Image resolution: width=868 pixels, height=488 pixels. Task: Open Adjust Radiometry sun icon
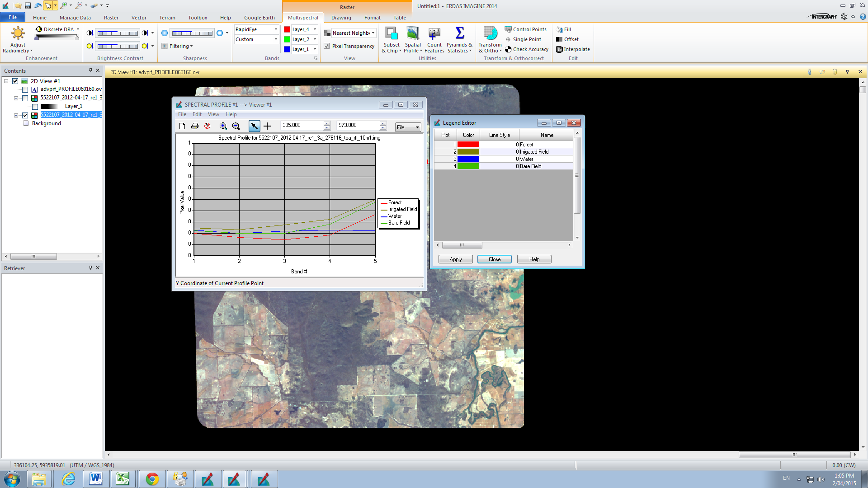[x=18, y=34]
